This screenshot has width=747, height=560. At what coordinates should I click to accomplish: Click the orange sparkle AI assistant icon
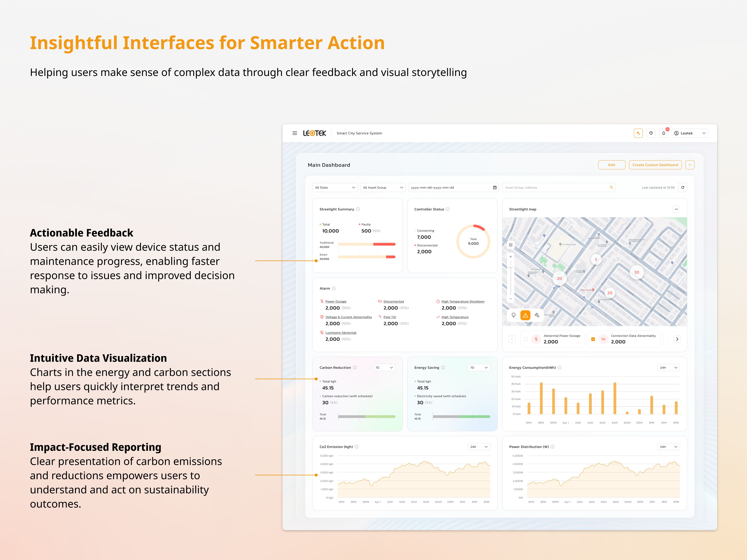(x=638, y=133)
